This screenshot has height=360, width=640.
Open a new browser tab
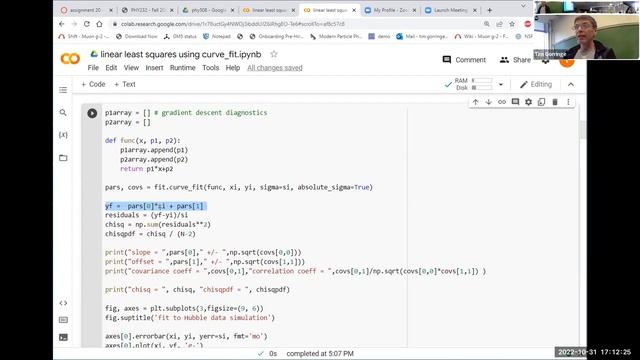489,10
